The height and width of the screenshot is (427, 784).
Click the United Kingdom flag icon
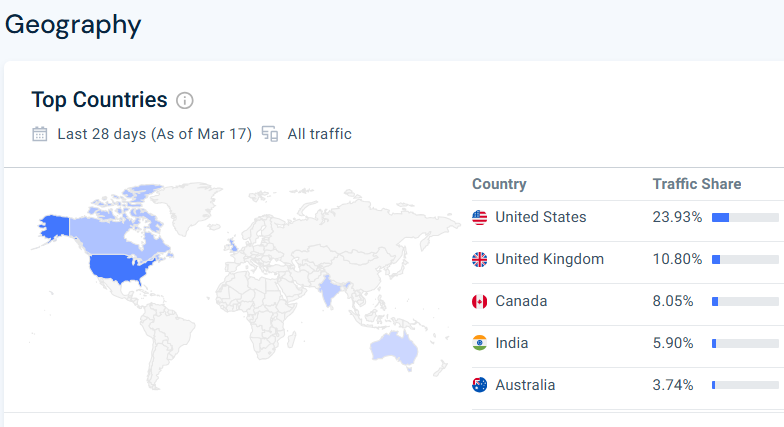(480, 259)
